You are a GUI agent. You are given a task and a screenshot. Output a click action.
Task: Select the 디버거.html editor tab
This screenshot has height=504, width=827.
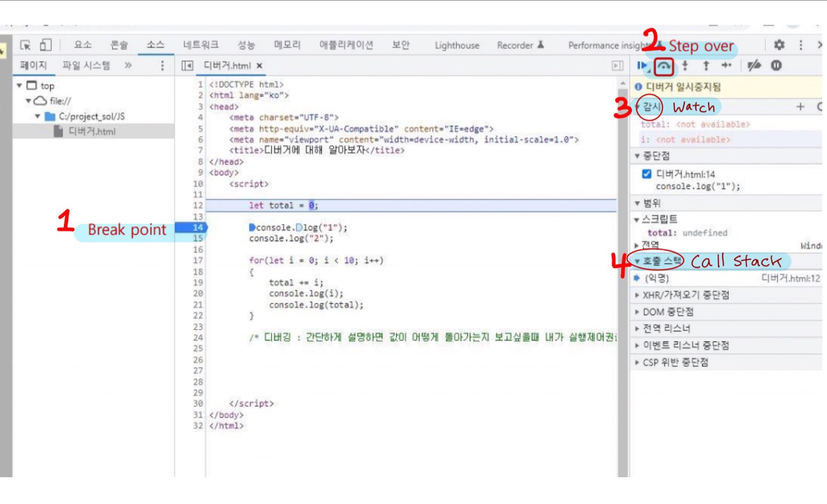pyautogui.click(x=227, y=66)
